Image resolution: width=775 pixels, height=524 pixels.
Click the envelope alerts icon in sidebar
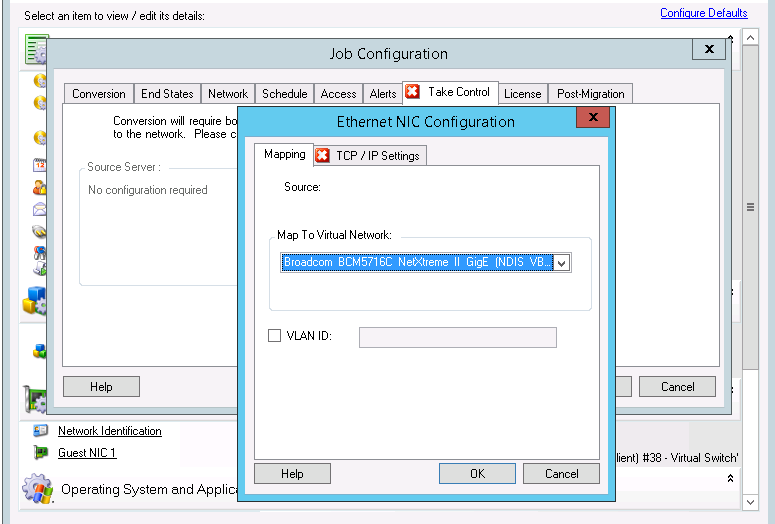(x=40, y=210)
